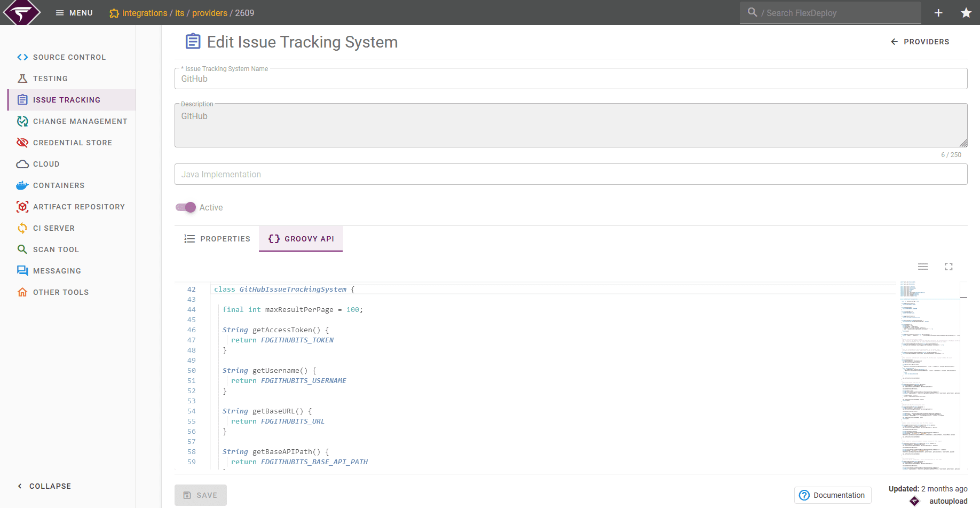Open Containers integrations
The width and height of the screenshot is (980, 508).
click(x=72, y=185)
